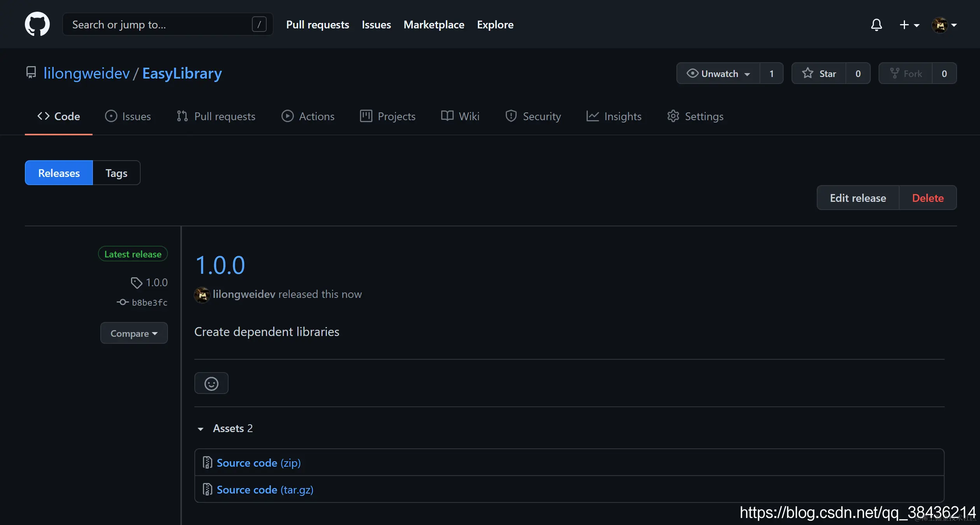Click the 1.0.0 tag icon
This screenshot has width=980, height=525.
[x=136, y=283]
